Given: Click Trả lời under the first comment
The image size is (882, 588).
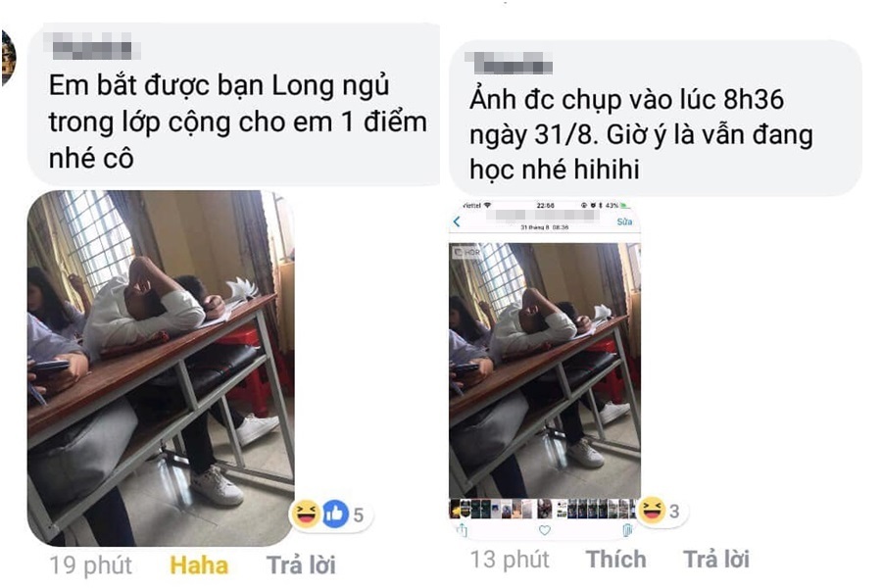Looking at the screenshot, I should click(301, 565).
